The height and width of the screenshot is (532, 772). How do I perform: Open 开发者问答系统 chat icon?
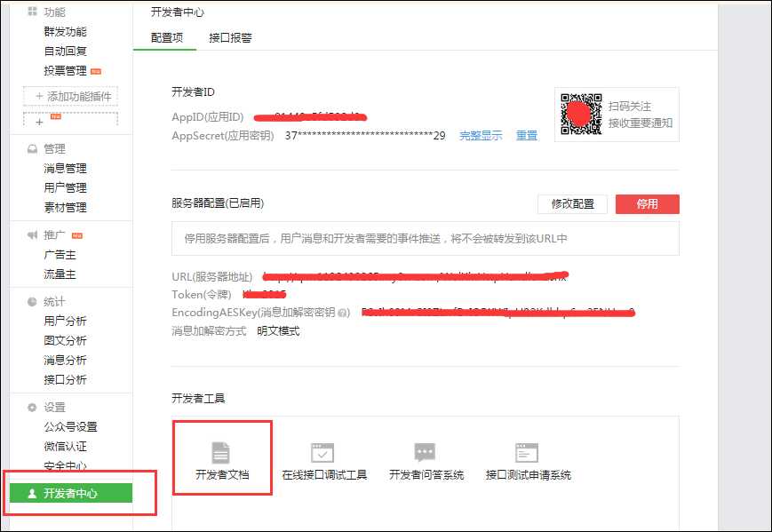pyautogui.click(x=425, y=452)
